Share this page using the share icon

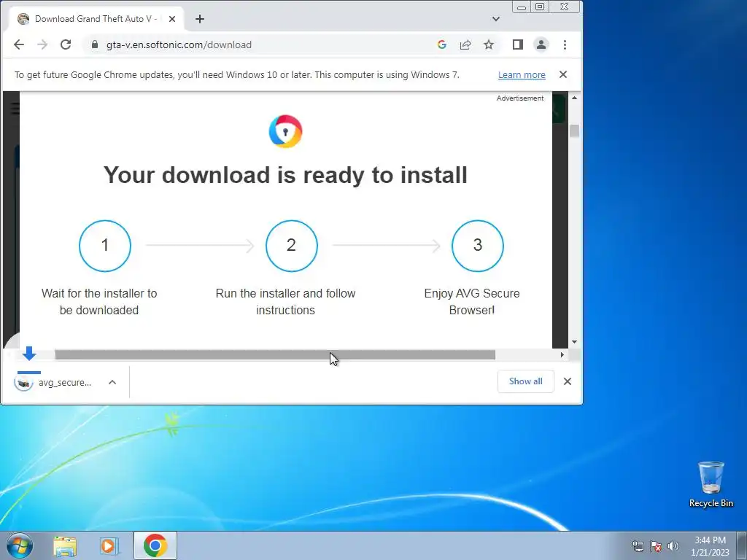tap(465, 44)
